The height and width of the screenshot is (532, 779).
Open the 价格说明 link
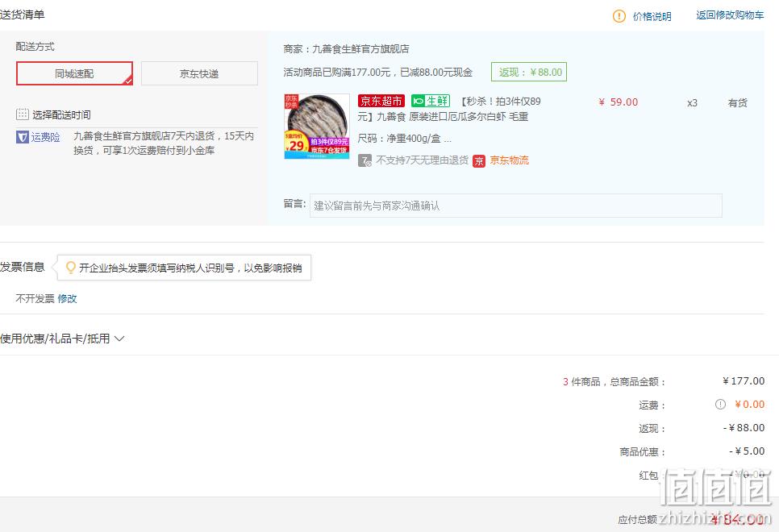pyautogui.click(x=652, y=16)
